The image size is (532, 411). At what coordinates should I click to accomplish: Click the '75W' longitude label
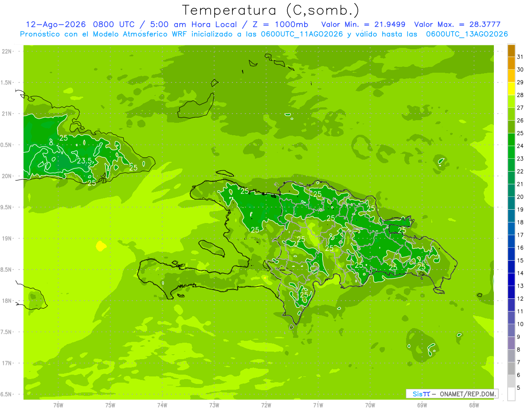[110, 405]
